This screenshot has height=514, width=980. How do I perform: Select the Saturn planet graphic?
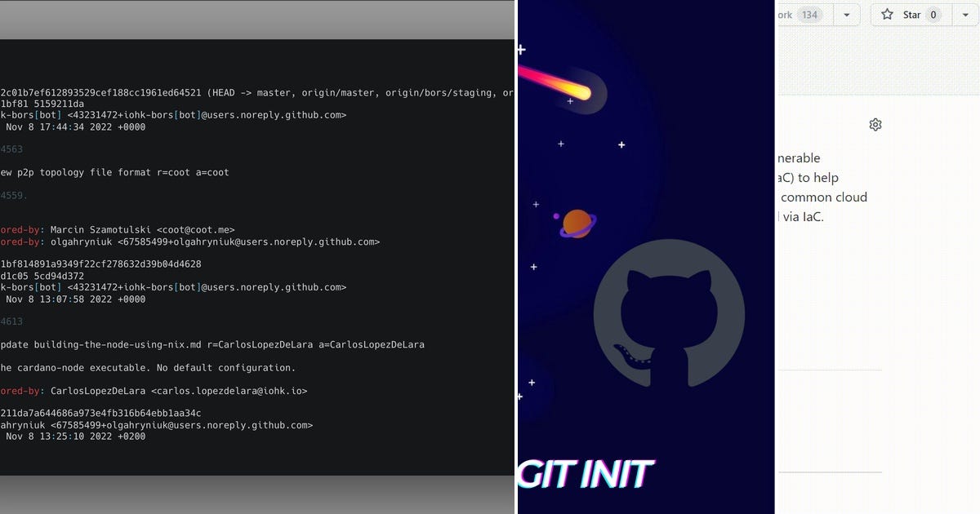tap(577, 222)
